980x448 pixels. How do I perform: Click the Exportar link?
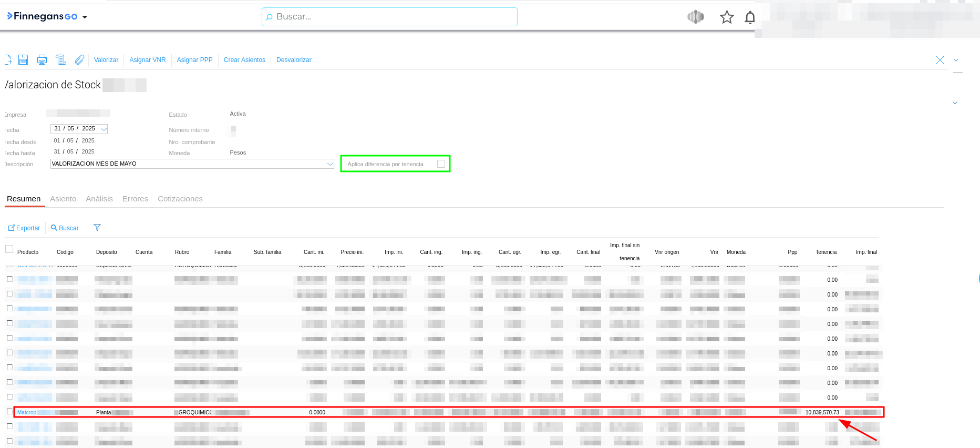[x=25, y=228]
